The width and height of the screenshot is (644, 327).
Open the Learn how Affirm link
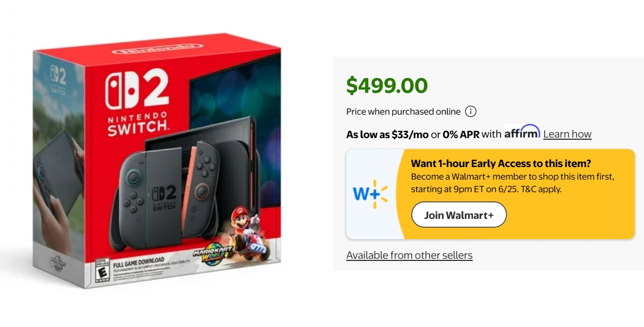567,134
